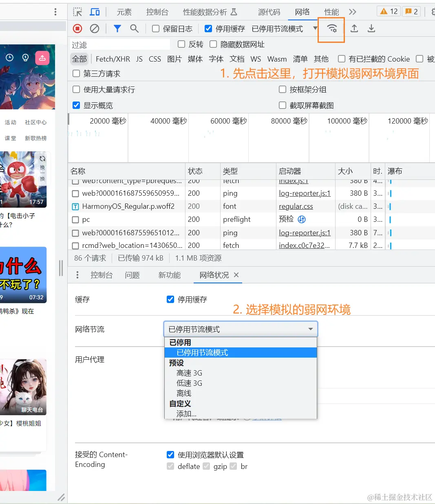Check 使用大量请求行
435x504 pixels.
76,89
